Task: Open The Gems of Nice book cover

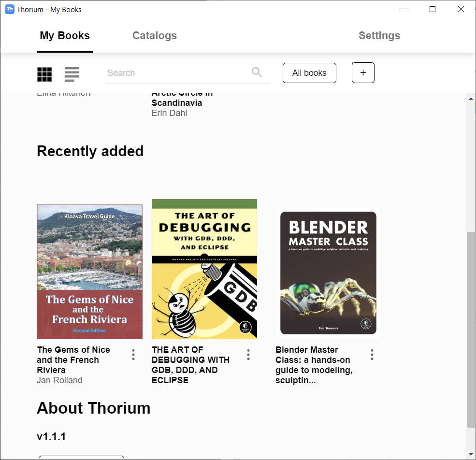Action: 89,272
